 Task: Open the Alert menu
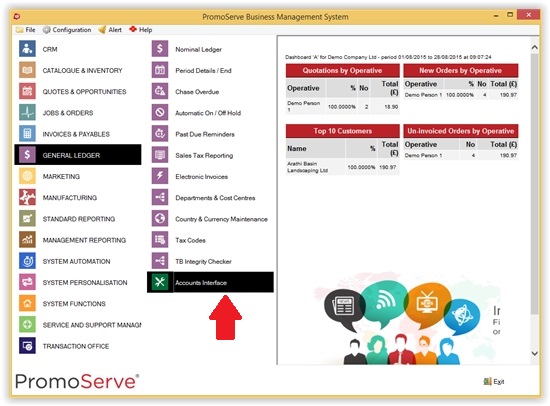click(x=110, y=30)
